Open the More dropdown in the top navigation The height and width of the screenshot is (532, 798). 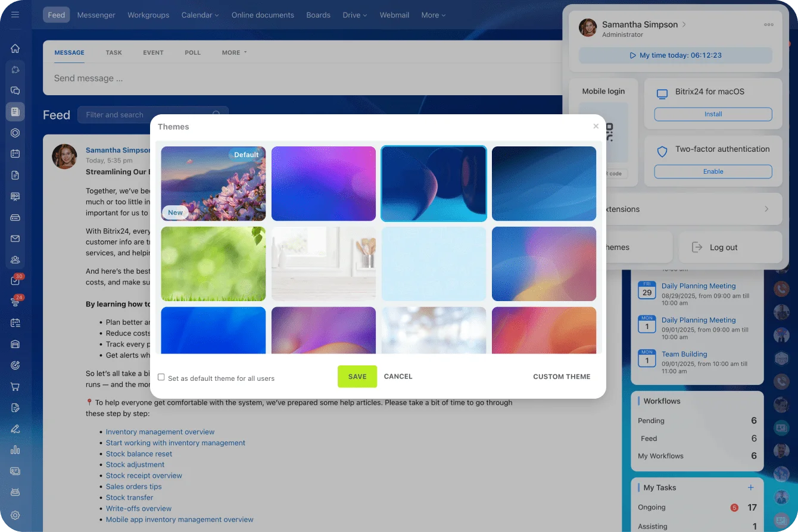pos(433,15)
